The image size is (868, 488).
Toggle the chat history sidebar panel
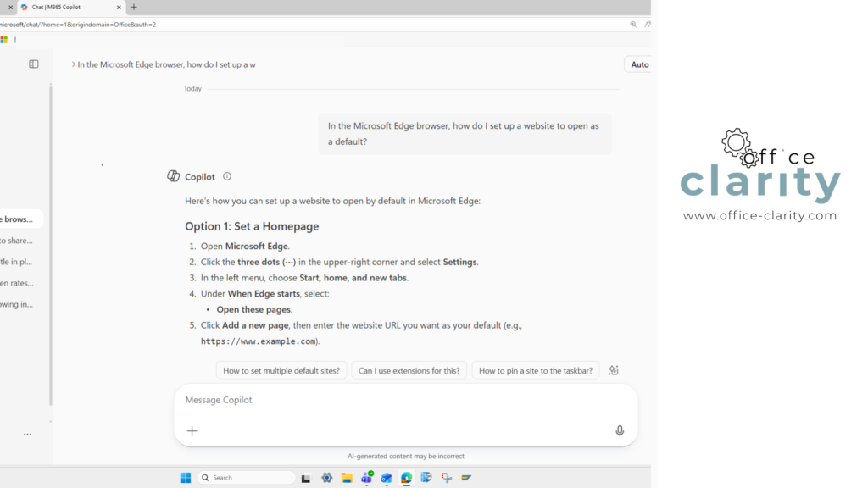[33, 64]
